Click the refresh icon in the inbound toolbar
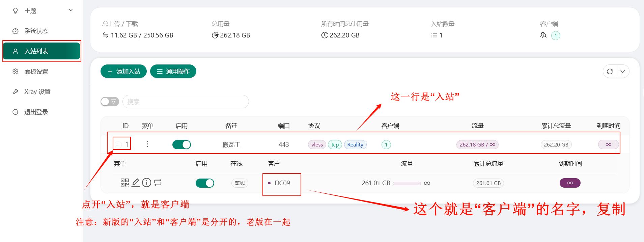The image size is (644, 242). click(x=610, y=71)
